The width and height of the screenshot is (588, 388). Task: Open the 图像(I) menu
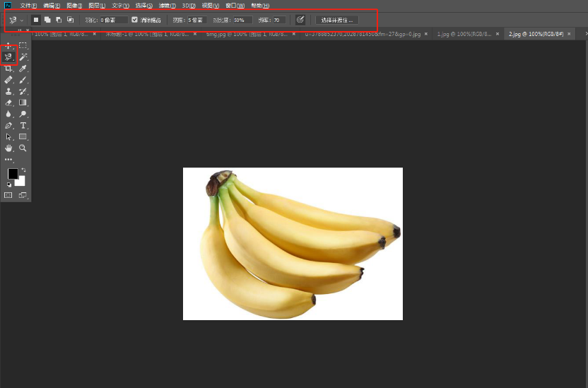74,6
